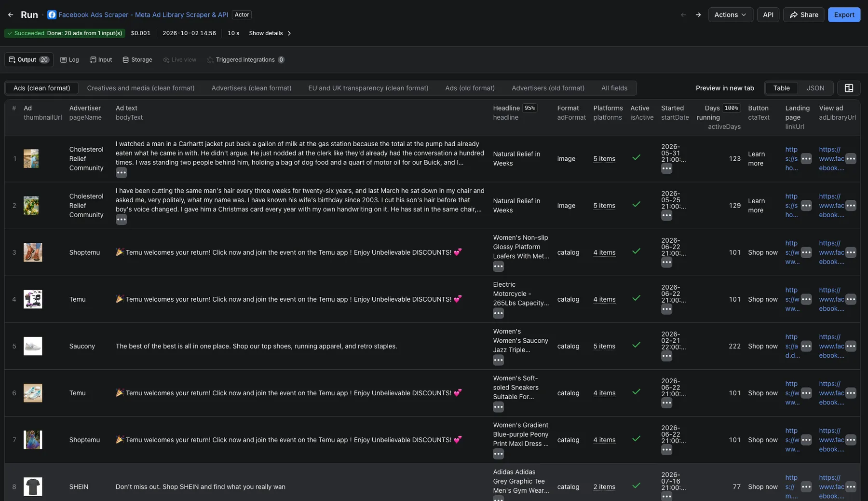Open Triggered integrations tab

[x=245, y=60]
